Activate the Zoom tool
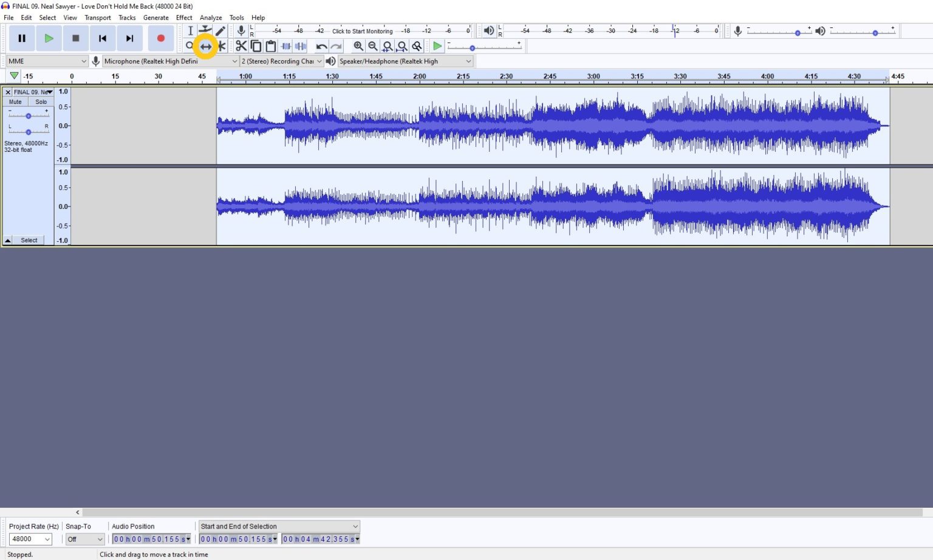The image size is (933, 560). [190, 46]
